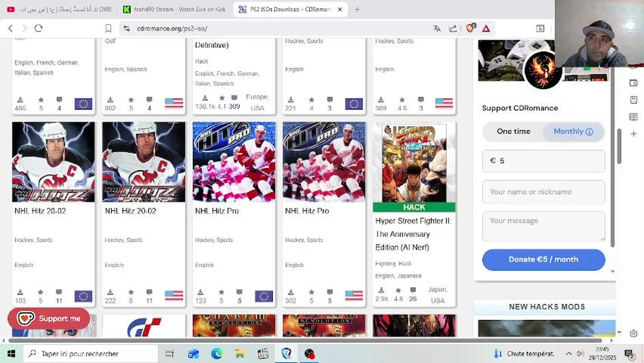Click the green HACK label banner
This screenshot has height=363, width=644.
click(414, 207)
